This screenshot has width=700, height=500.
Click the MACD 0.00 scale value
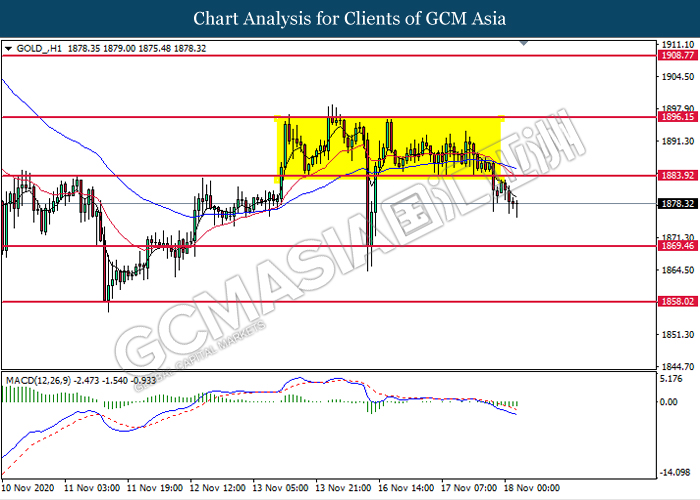click(x=668, y=402)
